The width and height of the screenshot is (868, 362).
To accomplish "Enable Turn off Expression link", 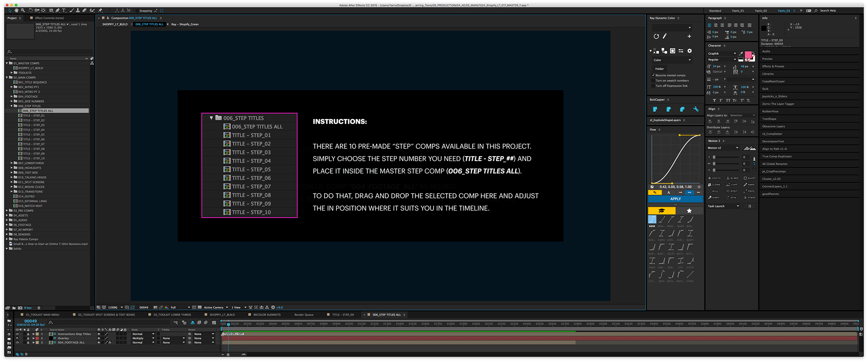I will 653,86.
